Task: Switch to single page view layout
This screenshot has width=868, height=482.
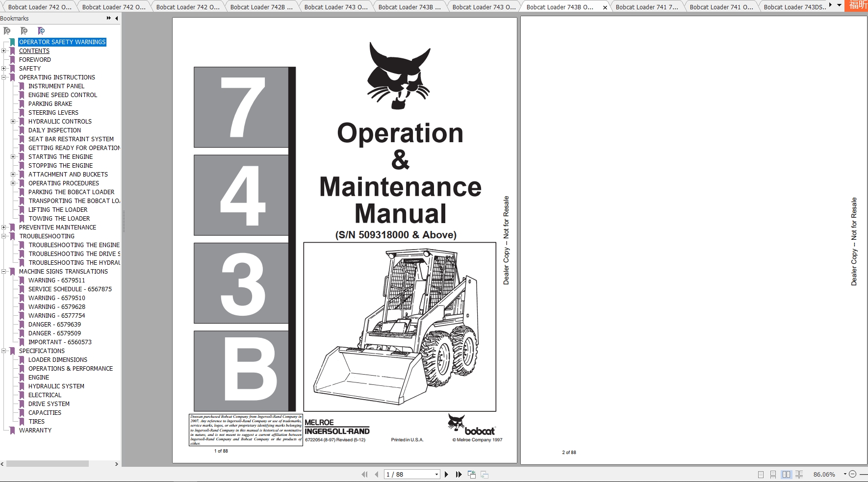Action: point(761,474)
